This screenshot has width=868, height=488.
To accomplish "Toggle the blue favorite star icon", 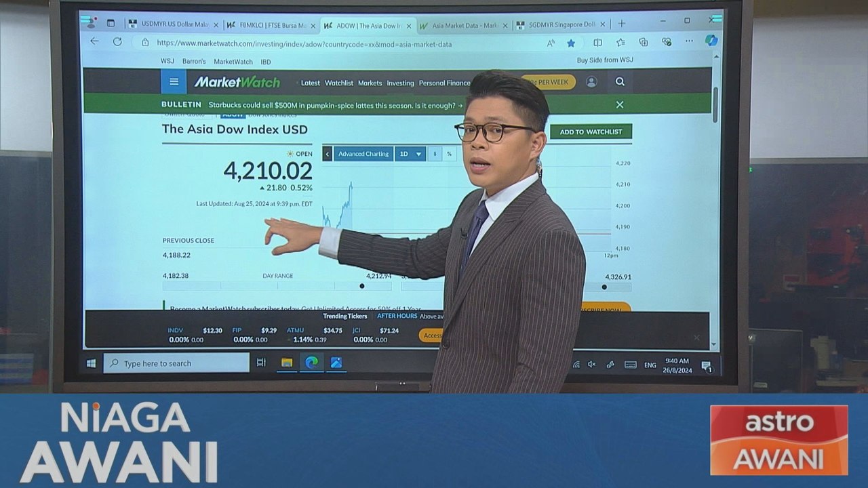I will click(571, 43).
